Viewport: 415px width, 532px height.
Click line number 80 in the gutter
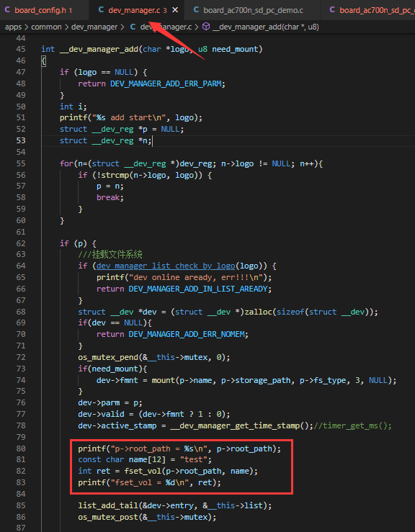coord(21,448)
